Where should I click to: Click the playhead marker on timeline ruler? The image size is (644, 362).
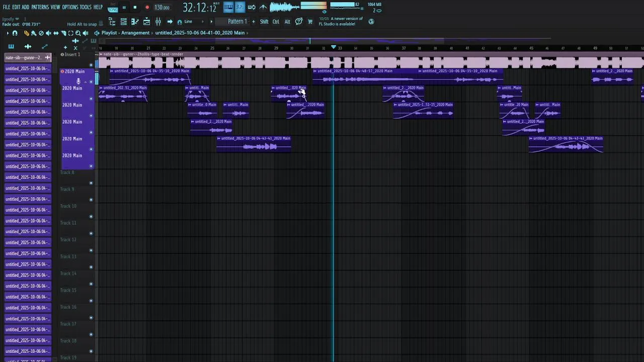pyautogui.click(x=333, y=47)
